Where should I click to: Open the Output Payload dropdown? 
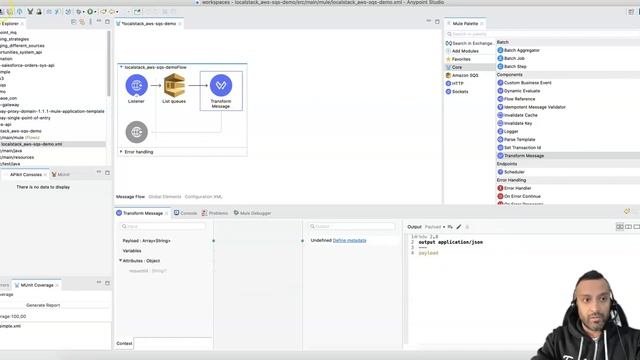435,227
